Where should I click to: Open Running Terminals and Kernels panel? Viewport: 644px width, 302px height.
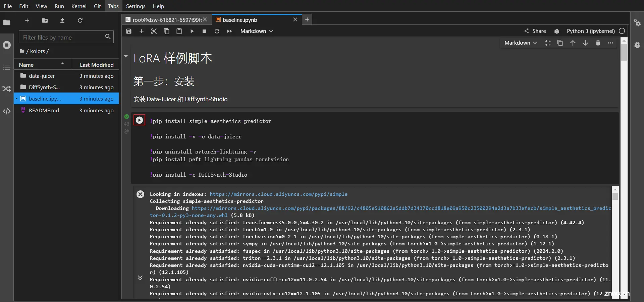pos(7,45)
